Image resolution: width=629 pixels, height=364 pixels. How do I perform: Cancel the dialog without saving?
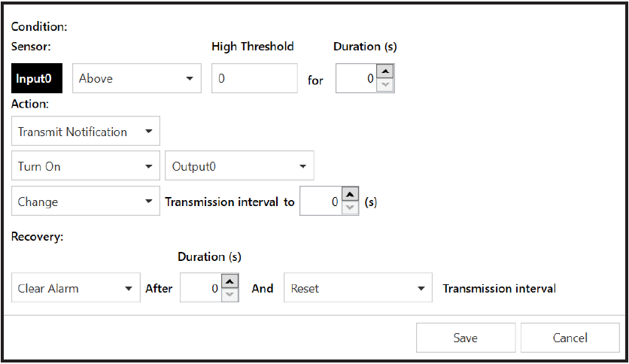(570, 338)
